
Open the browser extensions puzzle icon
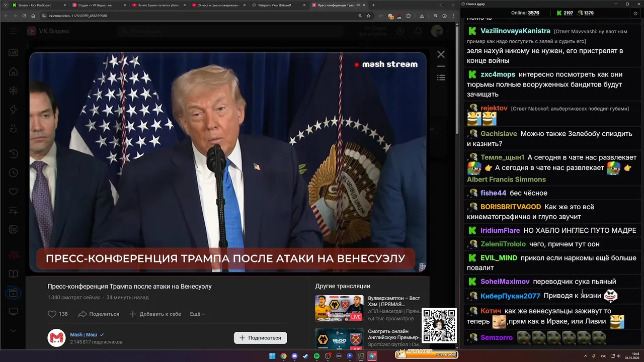click(x=409, y=16)
